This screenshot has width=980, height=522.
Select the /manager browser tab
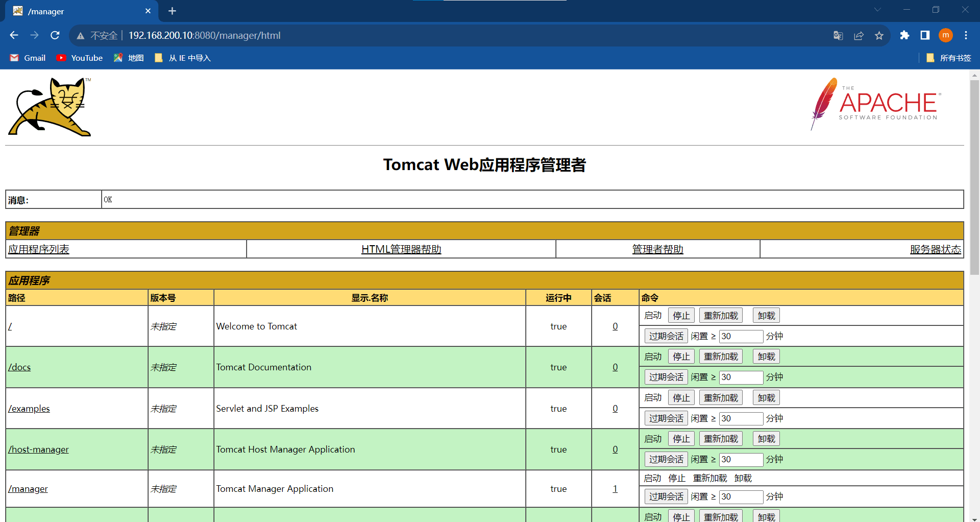(x=82, y=11)
